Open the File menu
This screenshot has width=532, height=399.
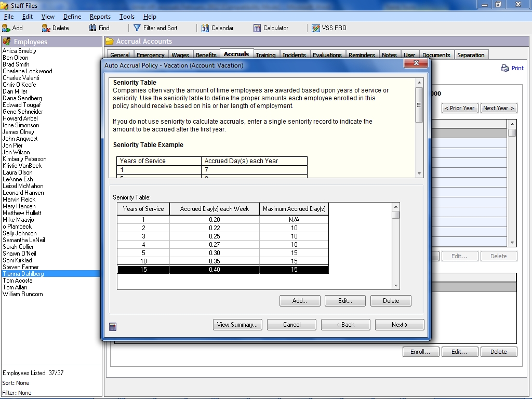9,16
